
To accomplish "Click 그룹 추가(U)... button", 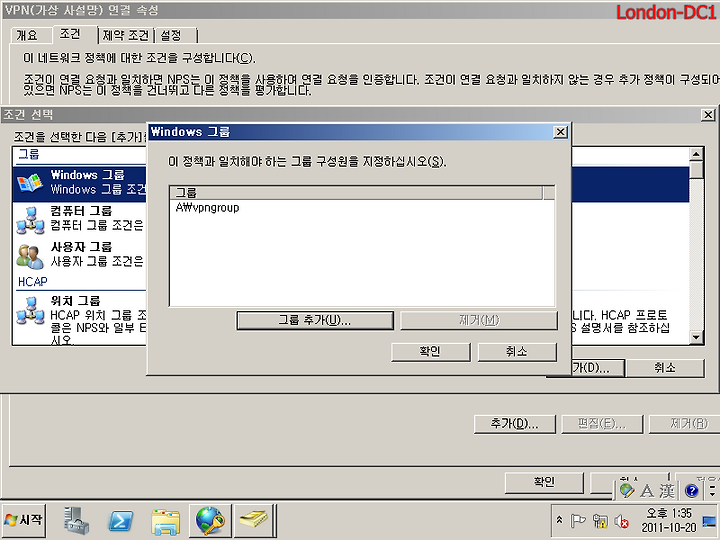I will click(x=315, y=320).
